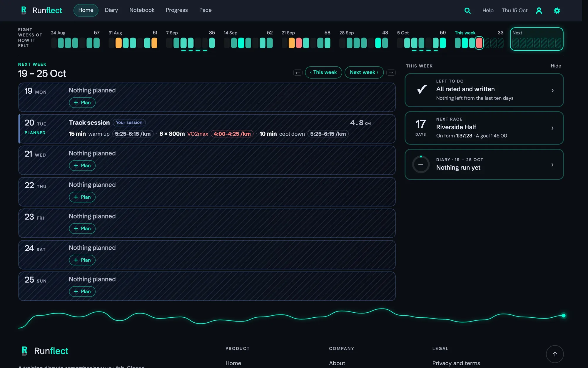Click the Thu 15 Oct date in header
This screenshot has width=588, height=368.
514,11
